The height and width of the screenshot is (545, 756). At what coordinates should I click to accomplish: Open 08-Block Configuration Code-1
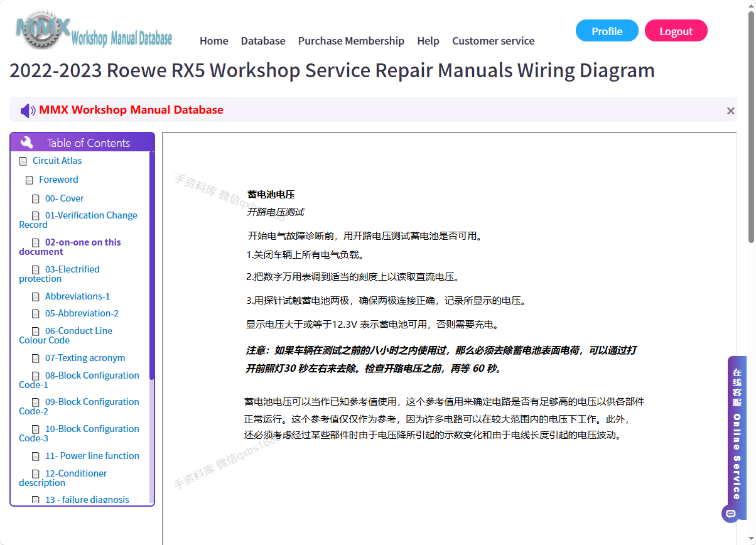(x=79, y=380)
